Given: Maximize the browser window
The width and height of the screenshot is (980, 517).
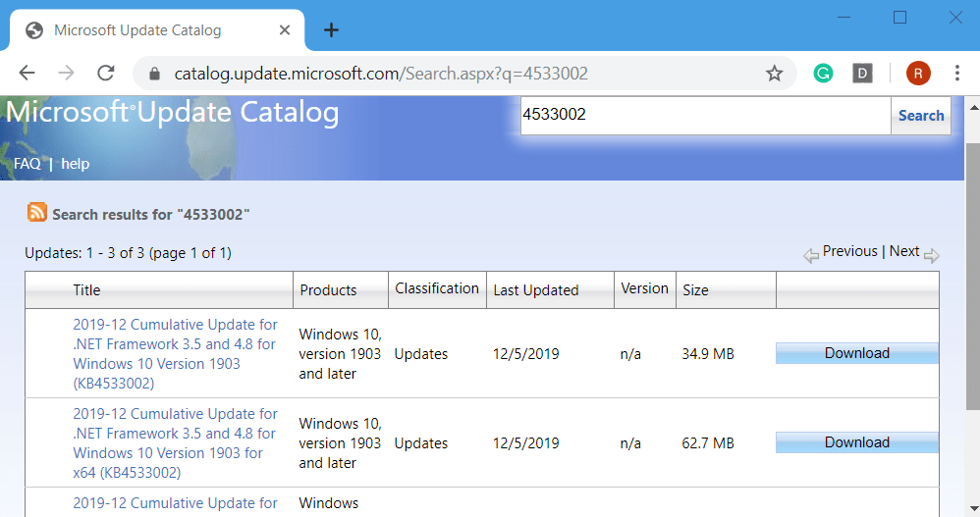Looking at the screenshot, I should click(x=900, y=18).
